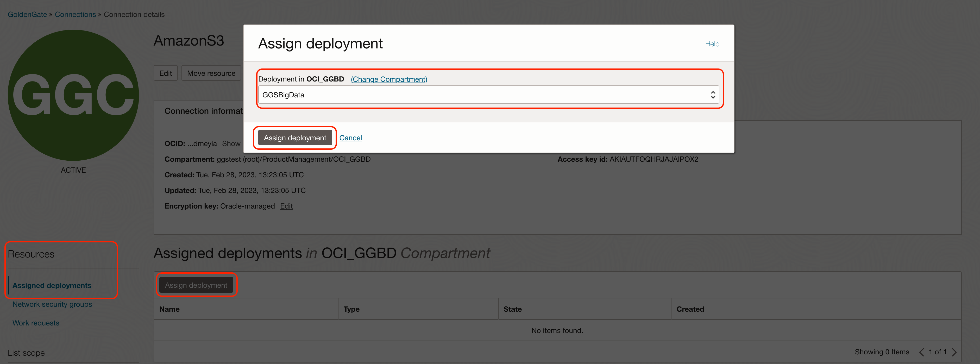
Task: Navigate to Connections breadcrumb
Action: (x=75, y=15)
